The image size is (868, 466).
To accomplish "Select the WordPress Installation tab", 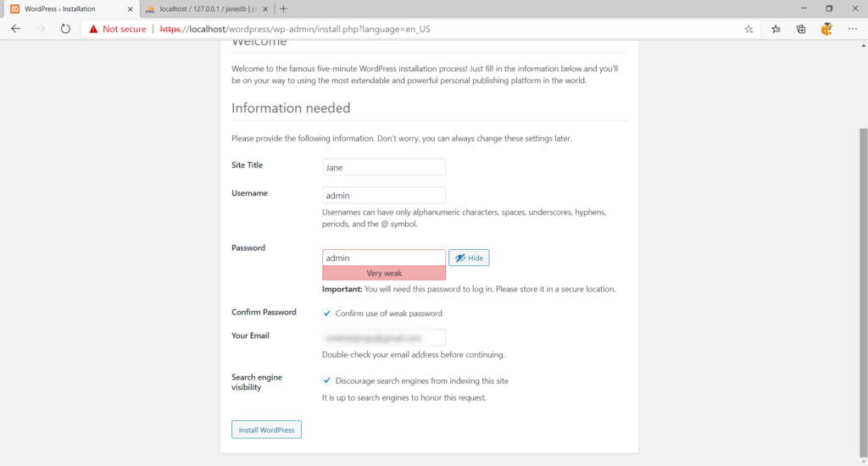I will (x=72, y=9).
